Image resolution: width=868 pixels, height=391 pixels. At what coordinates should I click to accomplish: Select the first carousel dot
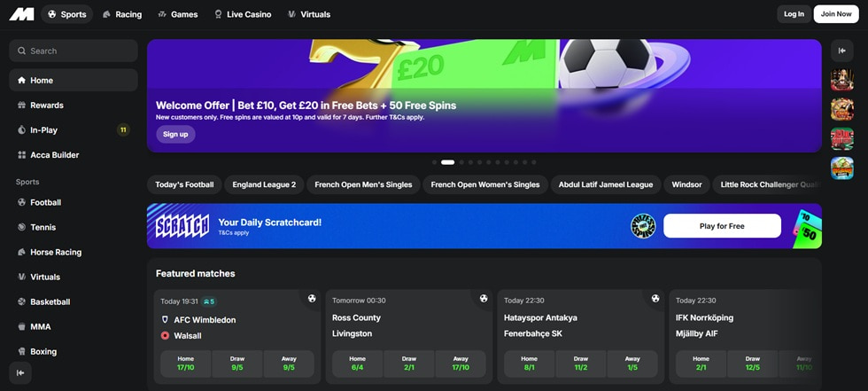[435, 162]
